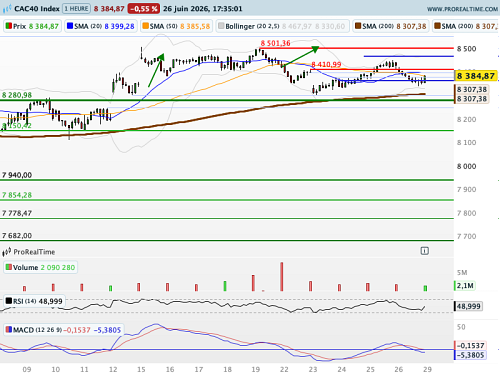Select the Bollinger (20 2,5) indicator label
Viewport: 500px width, 375px height.
(x=282, y=26)
